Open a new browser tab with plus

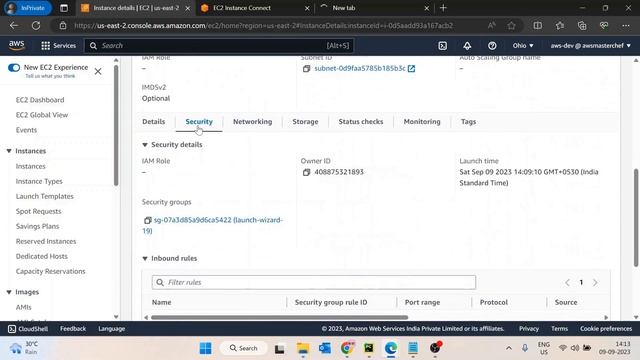click(x=443, y=8)
